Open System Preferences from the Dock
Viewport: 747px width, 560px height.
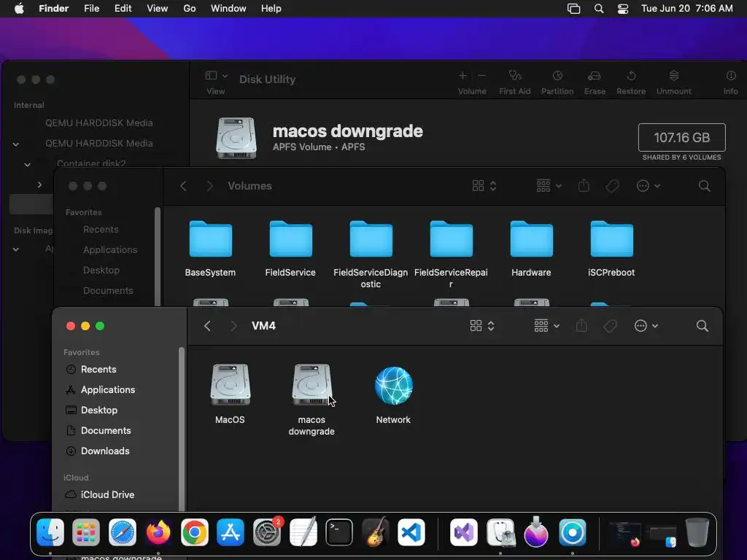coord(267,532)
